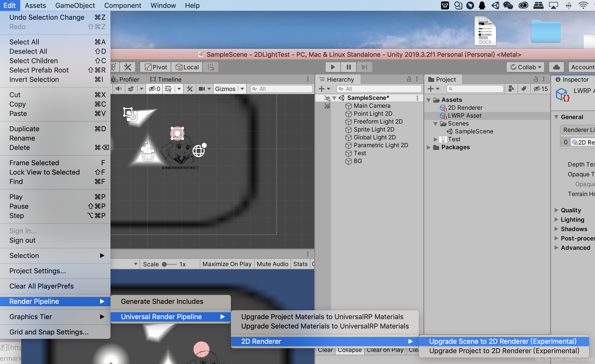
Task: Expand the Test folder in Assets
Action: pos(435,139)
